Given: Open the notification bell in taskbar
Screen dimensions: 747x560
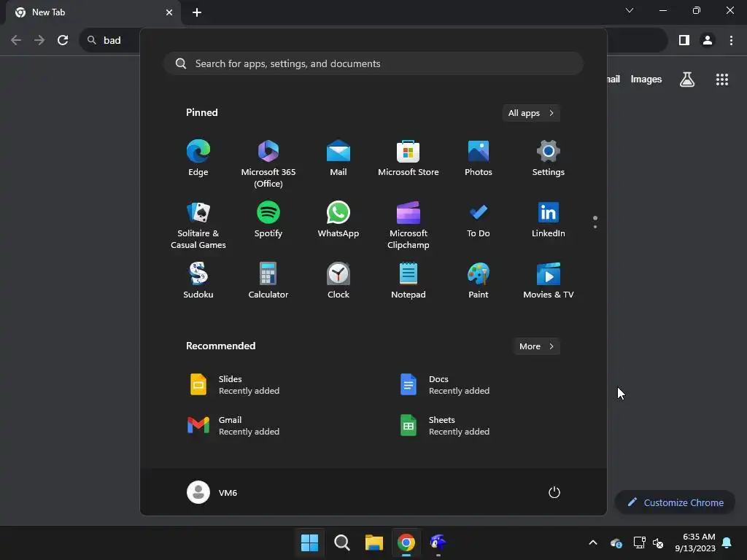Looking at the screenshot, I should tap(727, 542).
